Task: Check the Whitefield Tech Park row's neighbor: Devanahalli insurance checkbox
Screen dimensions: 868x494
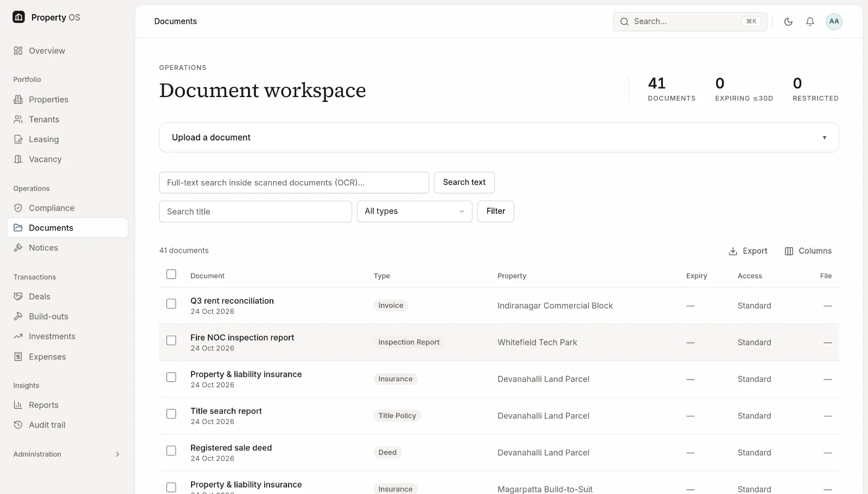Action: pos(171,377)
